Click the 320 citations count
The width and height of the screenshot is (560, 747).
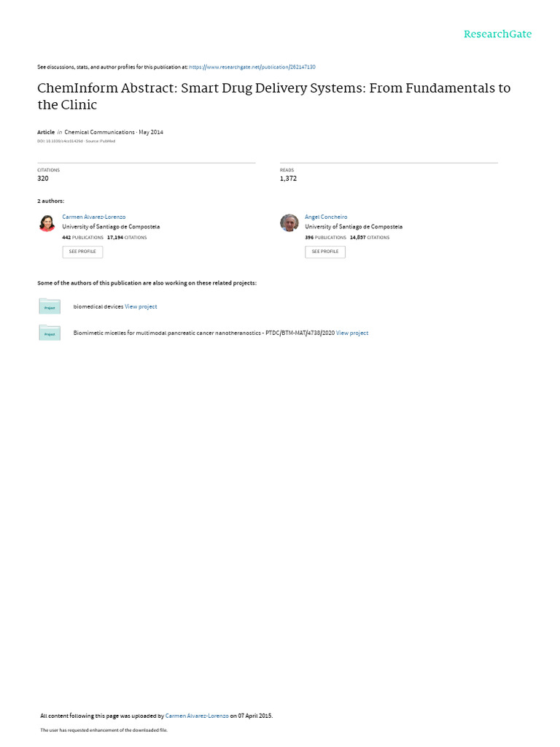click(x=43, y=179)
